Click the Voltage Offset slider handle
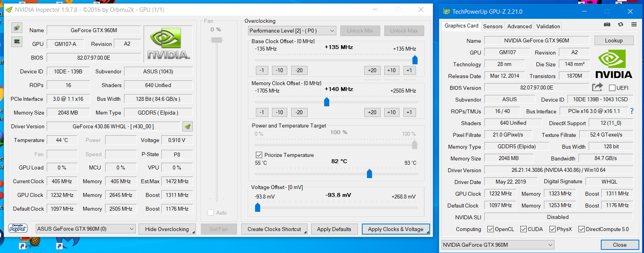The image size is (644, 253). (257, 207)
